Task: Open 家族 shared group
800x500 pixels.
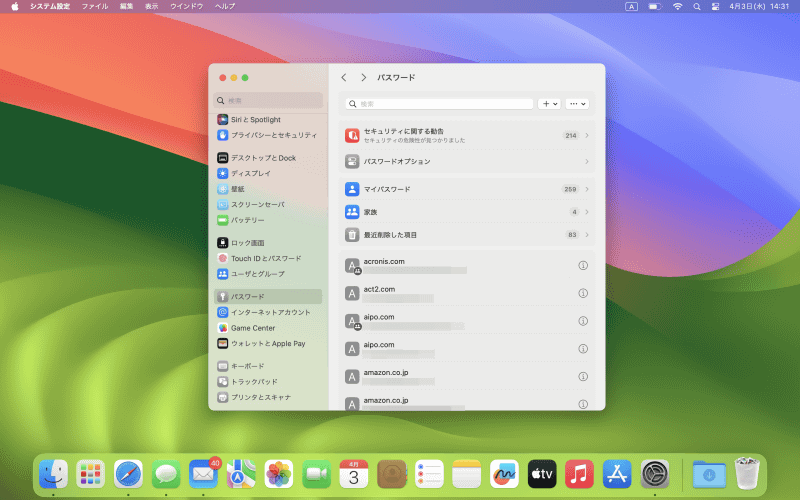Action: point(467,212)
